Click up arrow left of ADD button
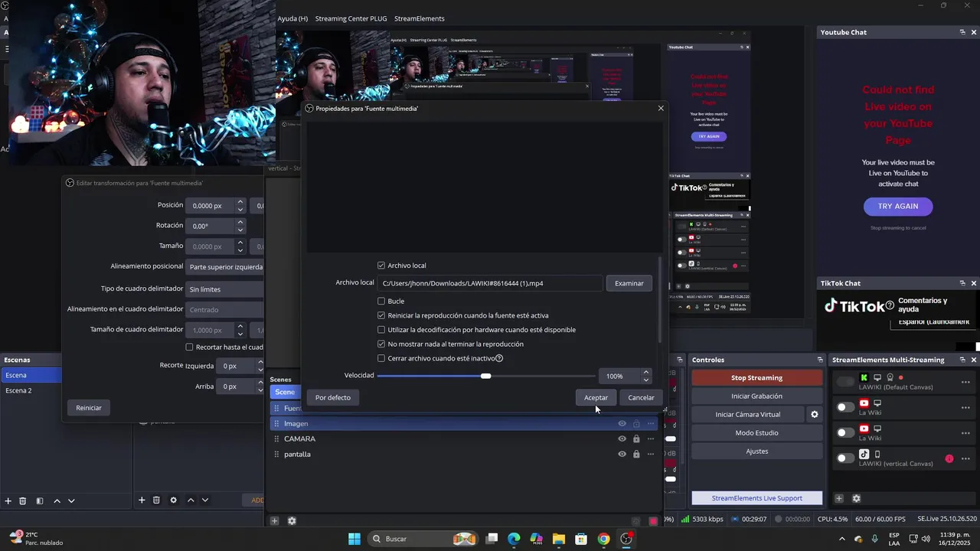 191,500
